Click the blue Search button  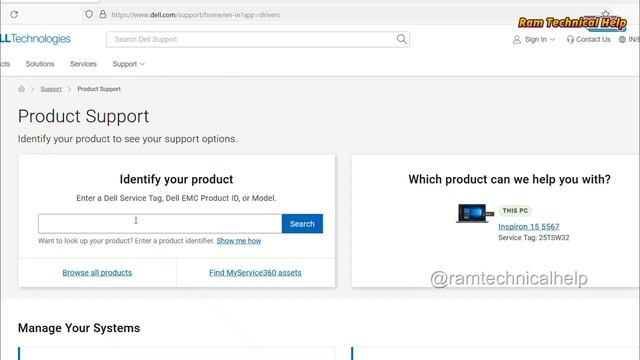click(302, 224)
